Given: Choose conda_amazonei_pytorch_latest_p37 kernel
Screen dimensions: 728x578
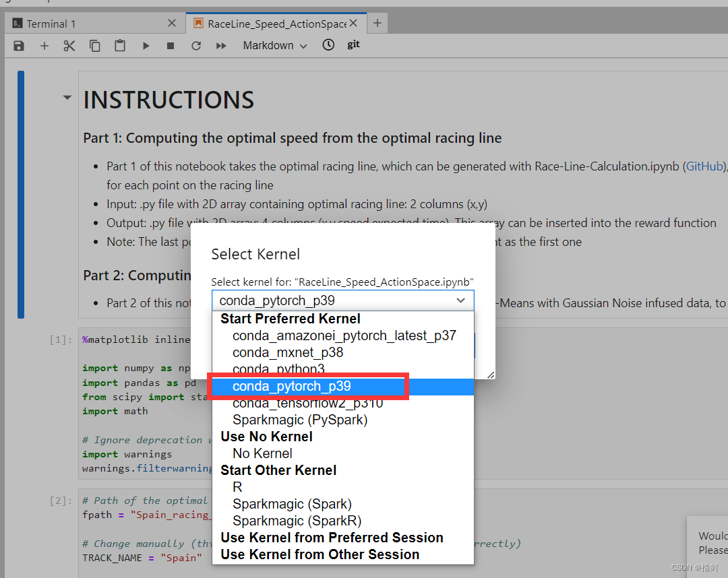Looking at the screenshot, I should [344, 336].
